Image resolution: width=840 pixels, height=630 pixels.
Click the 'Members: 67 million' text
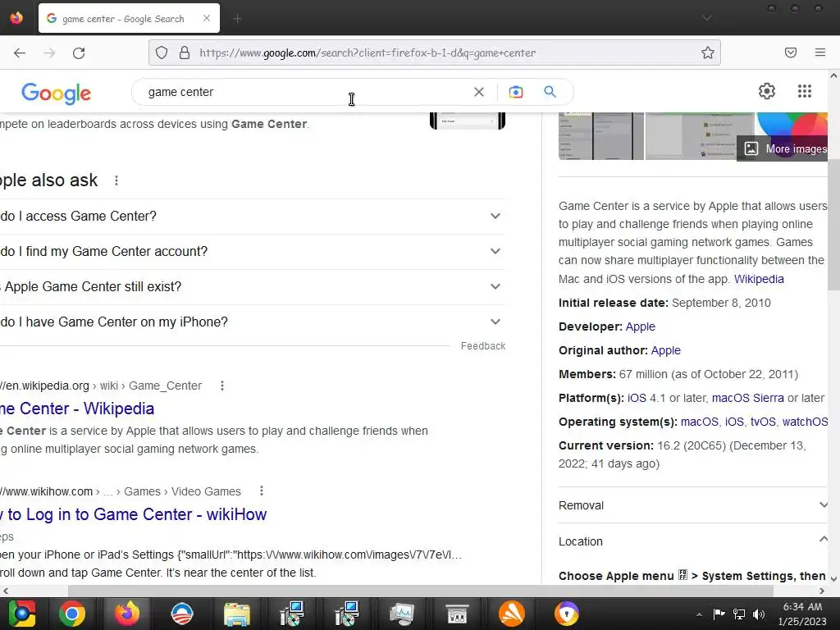pyautogui.click(x=678, y=374)
